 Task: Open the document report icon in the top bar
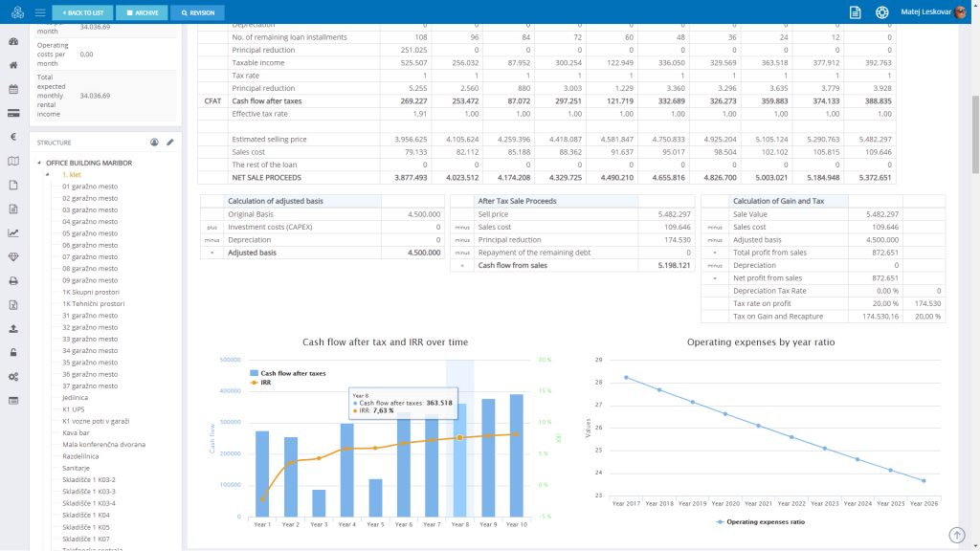(855, 11)
